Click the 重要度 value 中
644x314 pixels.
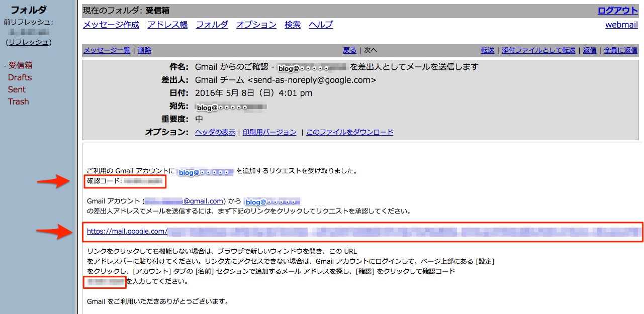(199, 119)
